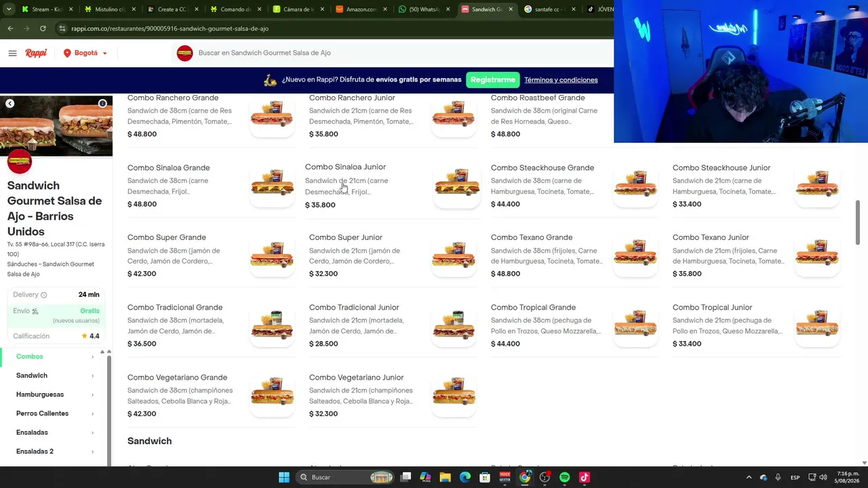
Task: Click Combo Tradicional Junior thumbnail
Action: (x=454, y=325)
